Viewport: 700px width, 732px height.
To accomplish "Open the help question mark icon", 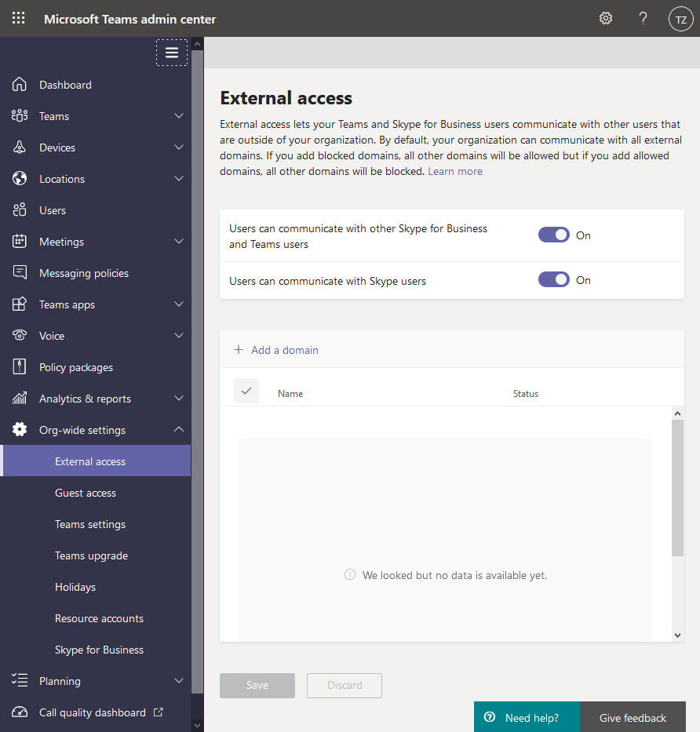I will tap(643, 17).
